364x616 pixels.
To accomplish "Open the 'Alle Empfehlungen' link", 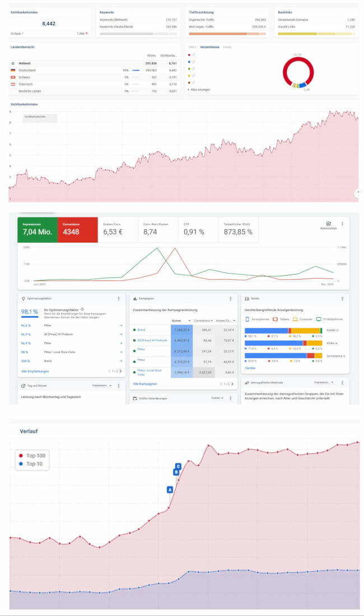I will coord(35,371).
